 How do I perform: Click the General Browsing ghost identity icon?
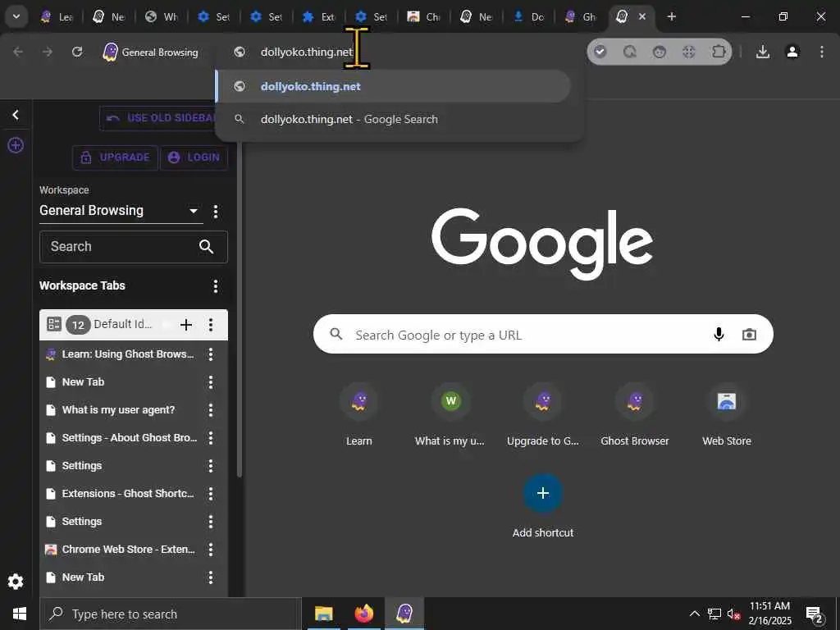[x=111, y=52]
